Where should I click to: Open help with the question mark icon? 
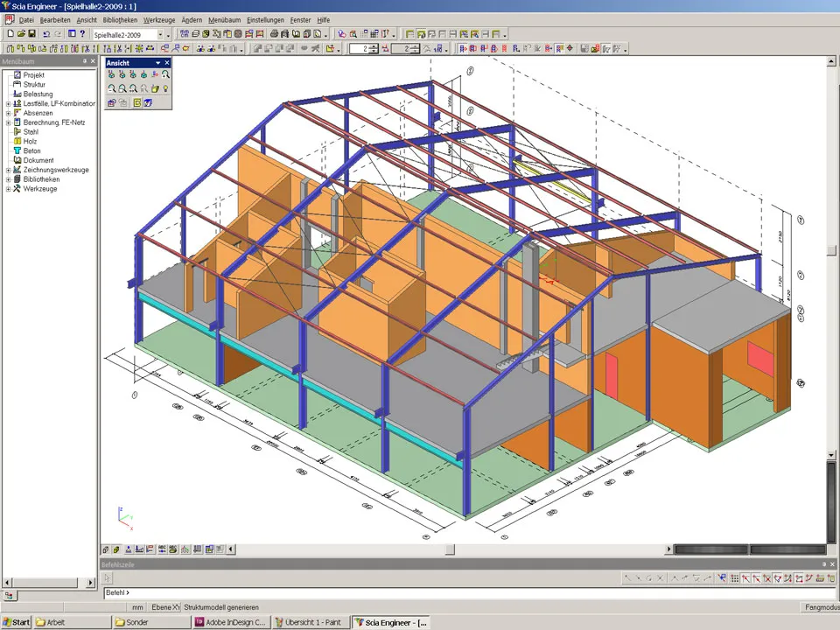(82, 34)
